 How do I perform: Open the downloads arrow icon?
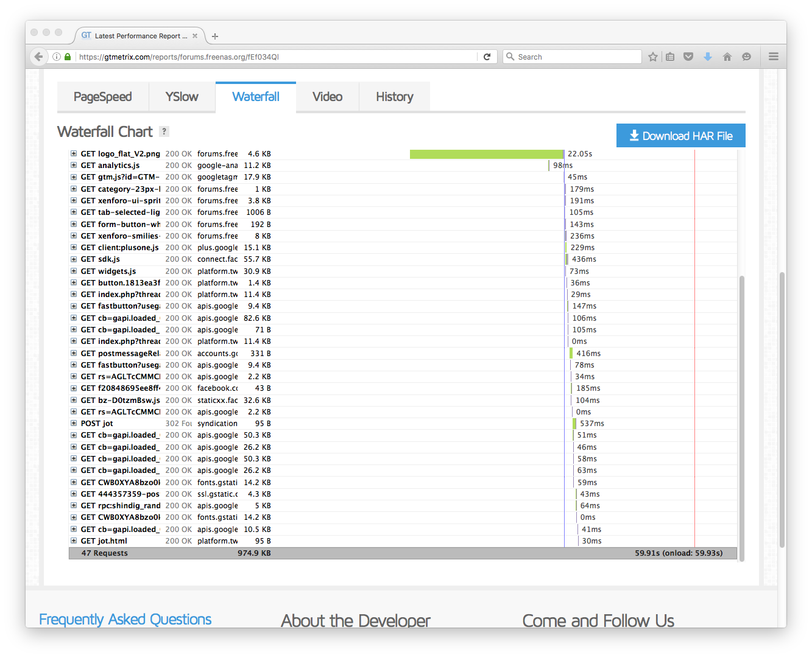coord(708,57)
